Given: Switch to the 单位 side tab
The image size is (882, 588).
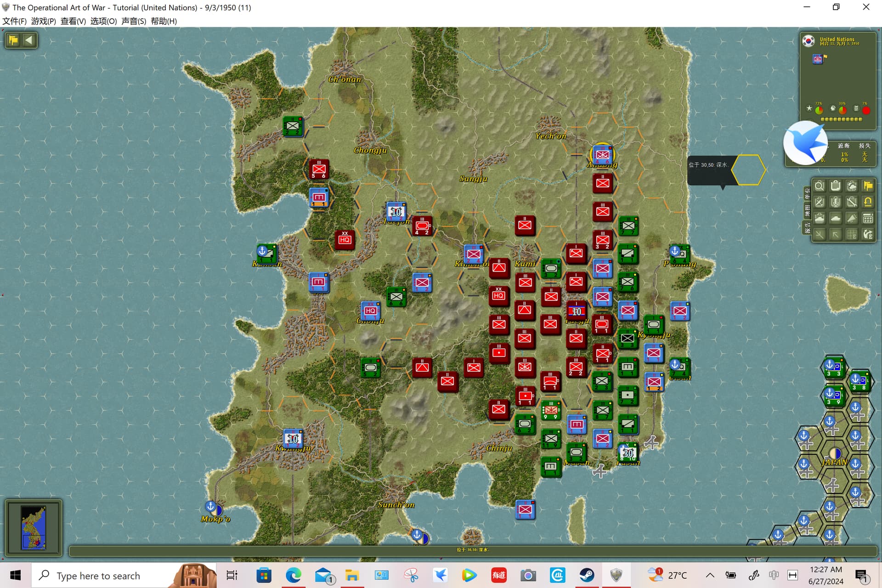Looking at the screenshot, I should (x=807, y=193).
